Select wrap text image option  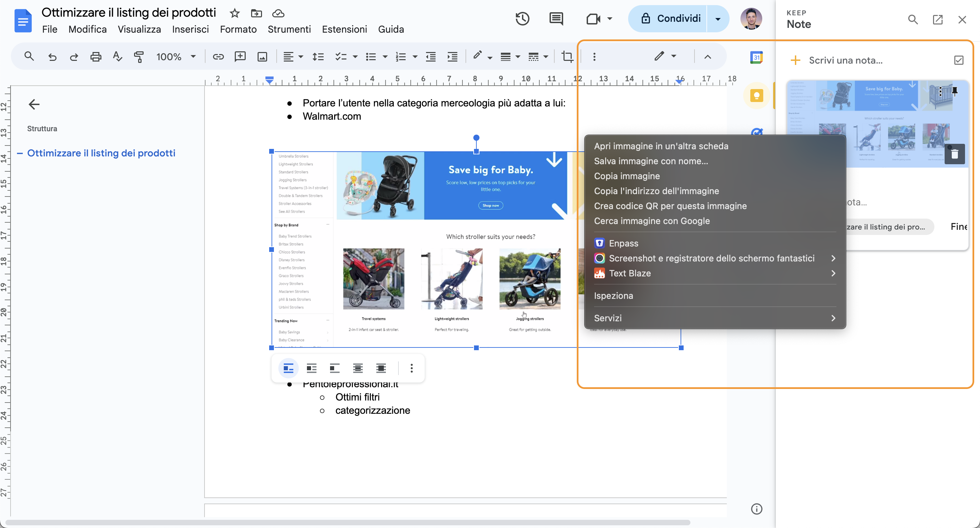(312, 368)
